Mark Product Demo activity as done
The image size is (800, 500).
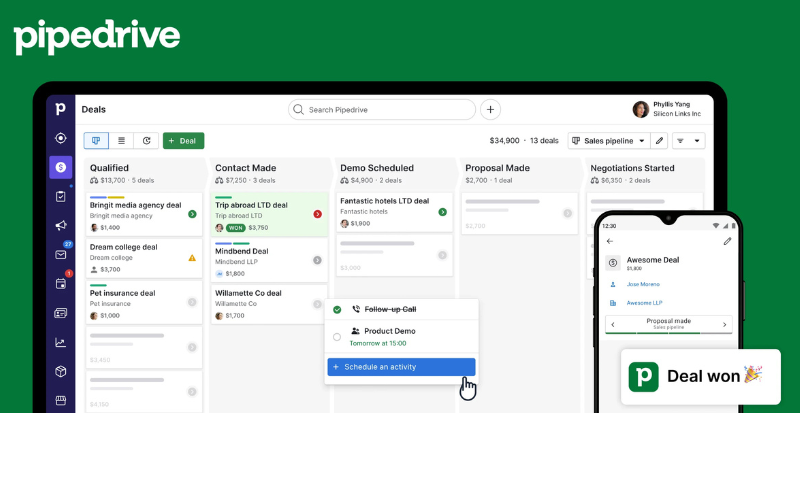click(337, 336)
